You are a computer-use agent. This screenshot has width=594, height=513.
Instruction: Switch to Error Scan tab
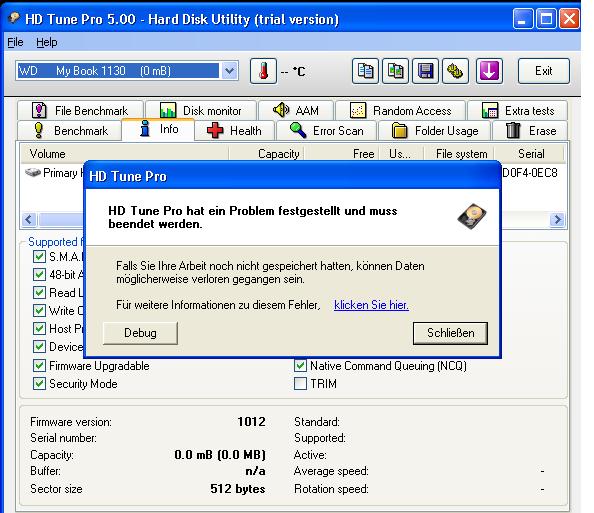(327, 131)
